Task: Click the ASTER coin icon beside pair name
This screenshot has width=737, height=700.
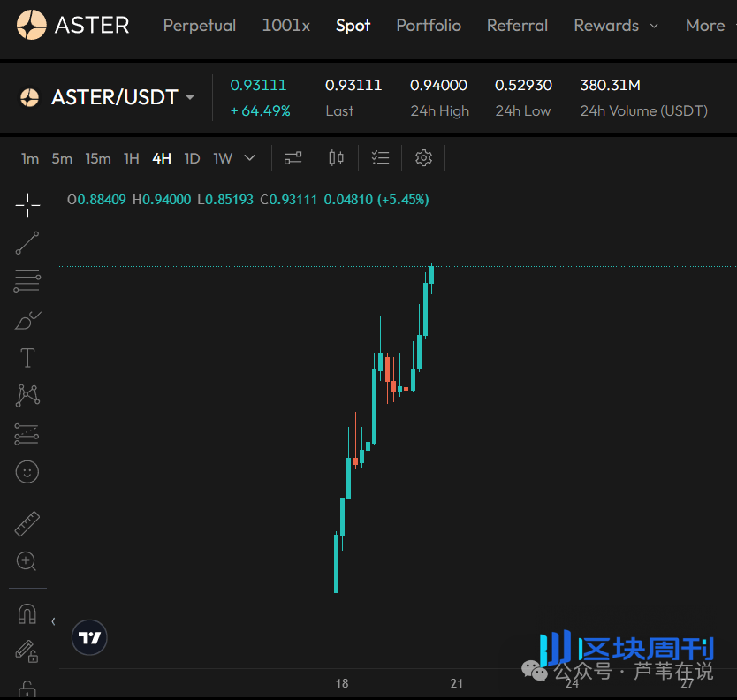Action: pos(29,97)
